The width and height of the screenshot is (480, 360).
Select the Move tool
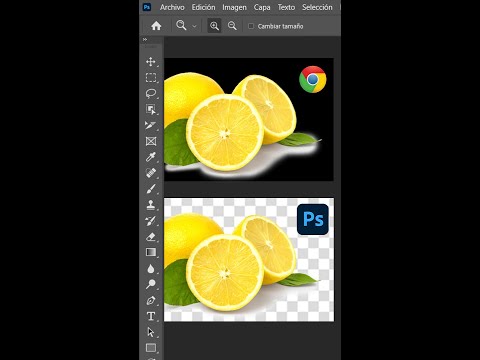coord(151,62)
